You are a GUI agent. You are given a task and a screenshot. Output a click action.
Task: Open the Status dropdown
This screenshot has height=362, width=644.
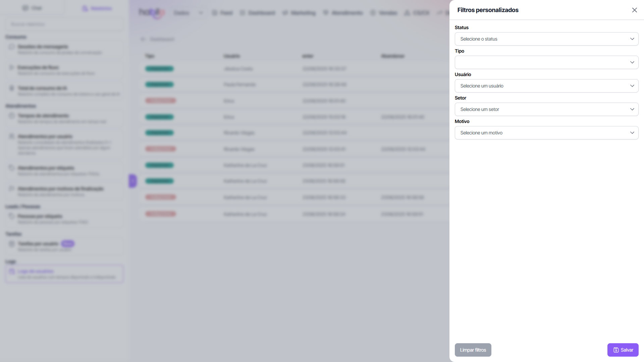click(x=546, y=39)
